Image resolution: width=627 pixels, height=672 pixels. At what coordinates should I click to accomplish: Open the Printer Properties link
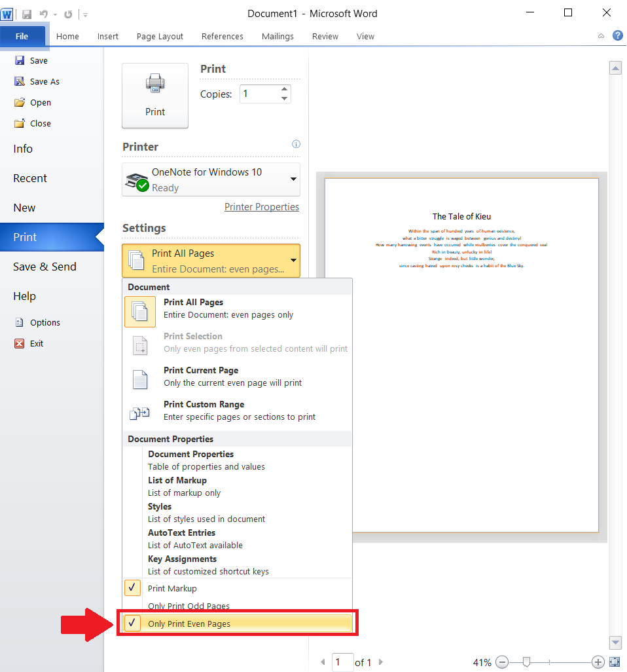pyautogui.click(x=262, y=207)
